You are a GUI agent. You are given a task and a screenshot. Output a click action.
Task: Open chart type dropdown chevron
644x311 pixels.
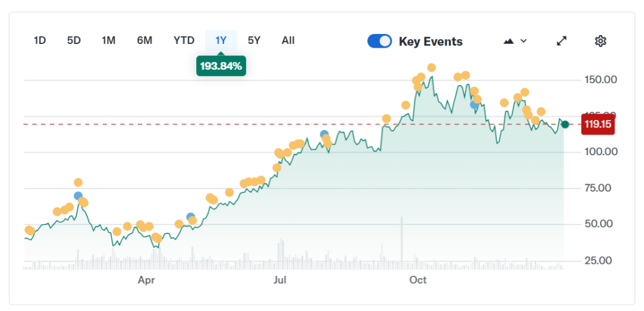[523, 41]
